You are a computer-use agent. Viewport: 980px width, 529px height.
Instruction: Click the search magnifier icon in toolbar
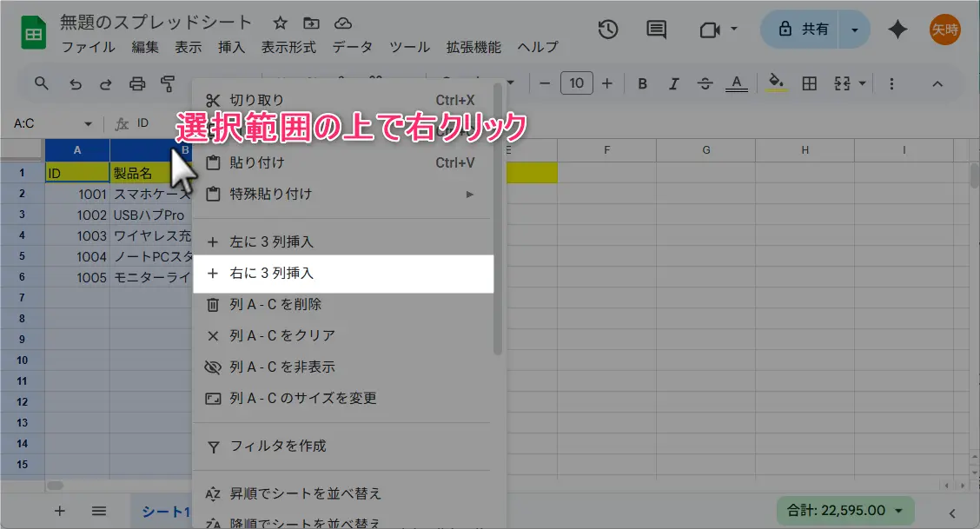[x=41, y=83]
